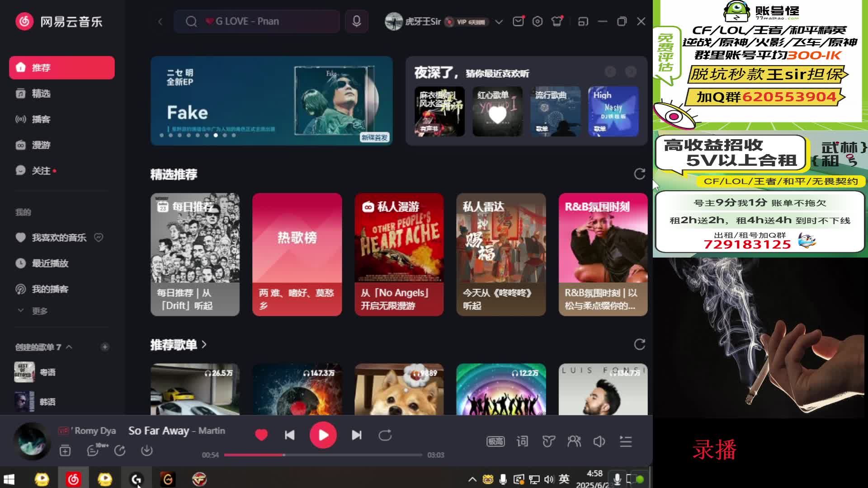Seek in the song progress bar
The image size is (868, 488).
[323, 455]
